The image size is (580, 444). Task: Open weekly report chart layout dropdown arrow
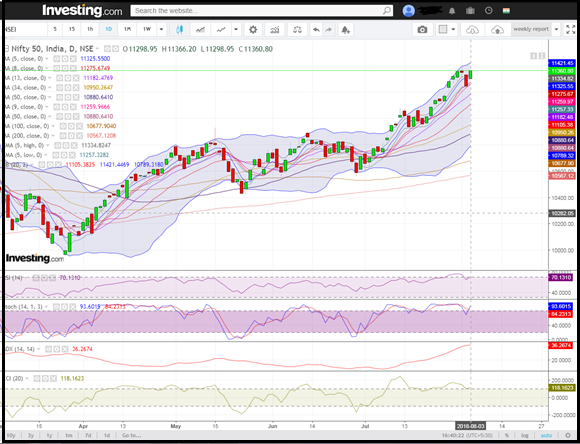tap(556, 29)
